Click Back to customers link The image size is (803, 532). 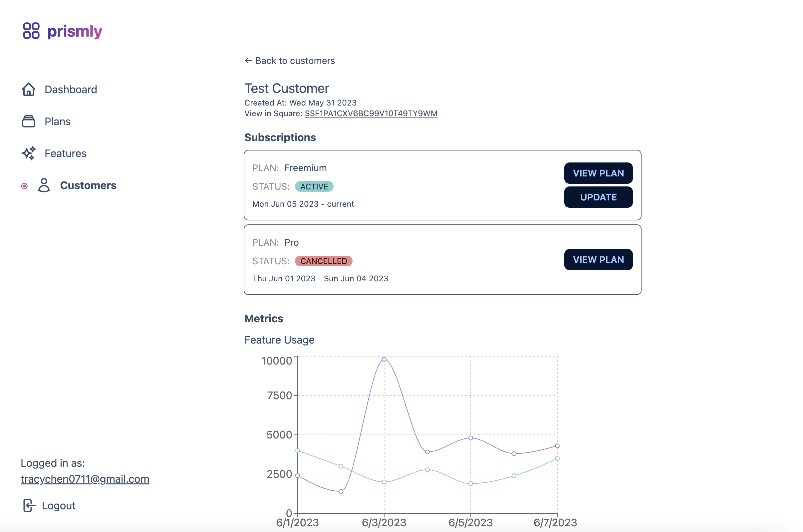tap(295, 61)
